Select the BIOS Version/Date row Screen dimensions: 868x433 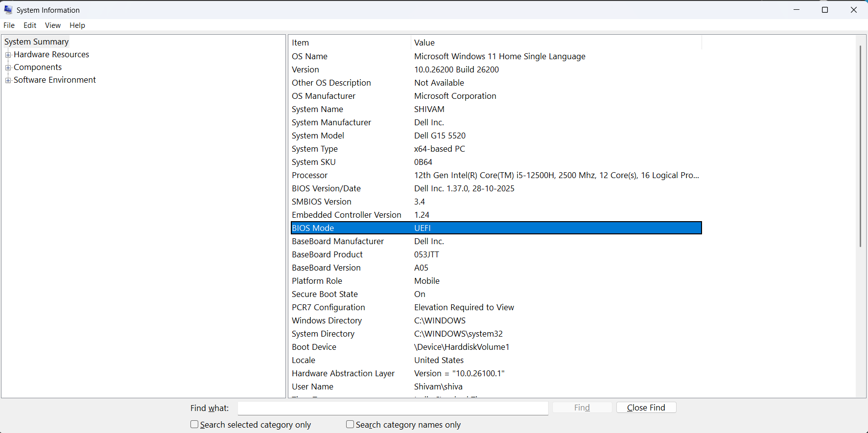pos(496,188)
